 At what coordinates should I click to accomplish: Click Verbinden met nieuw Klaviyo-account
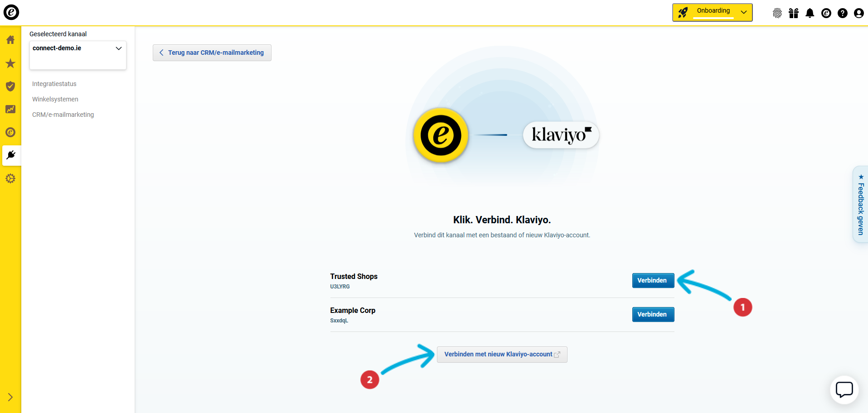pyautogui.click(x=502, y=354)
